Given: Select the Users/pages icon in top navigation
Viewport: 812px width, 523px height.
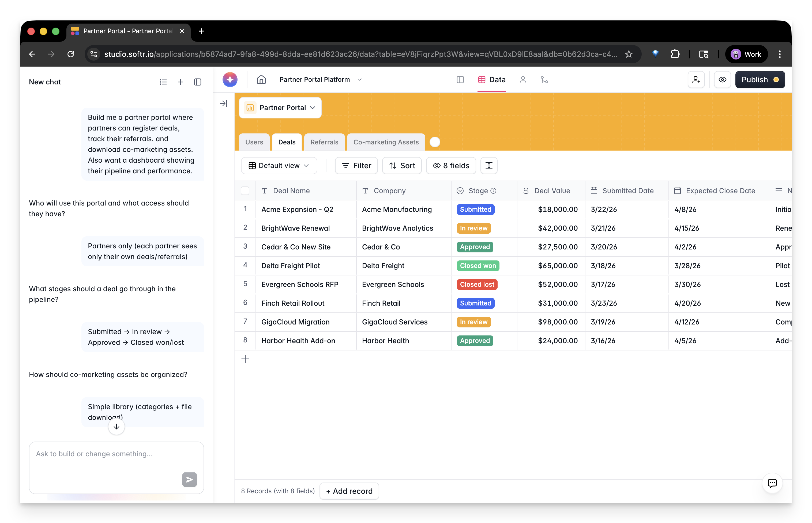Looking at the screenshot, I should [523, 80].
